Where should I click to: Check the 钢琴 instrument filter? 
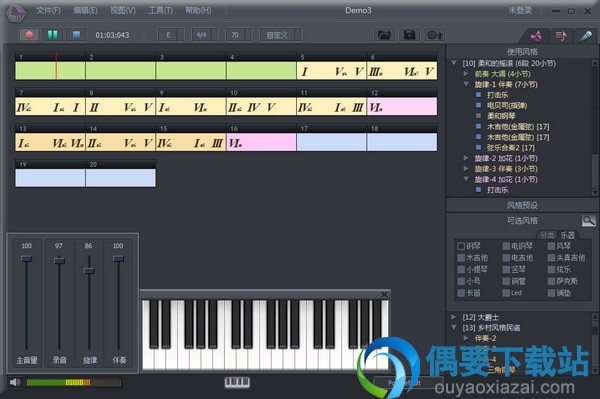pos(461,246)
